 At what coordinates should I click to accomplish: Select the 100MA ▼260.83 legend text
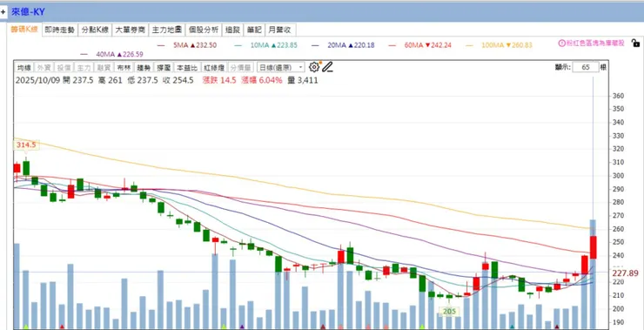point(506,45)
